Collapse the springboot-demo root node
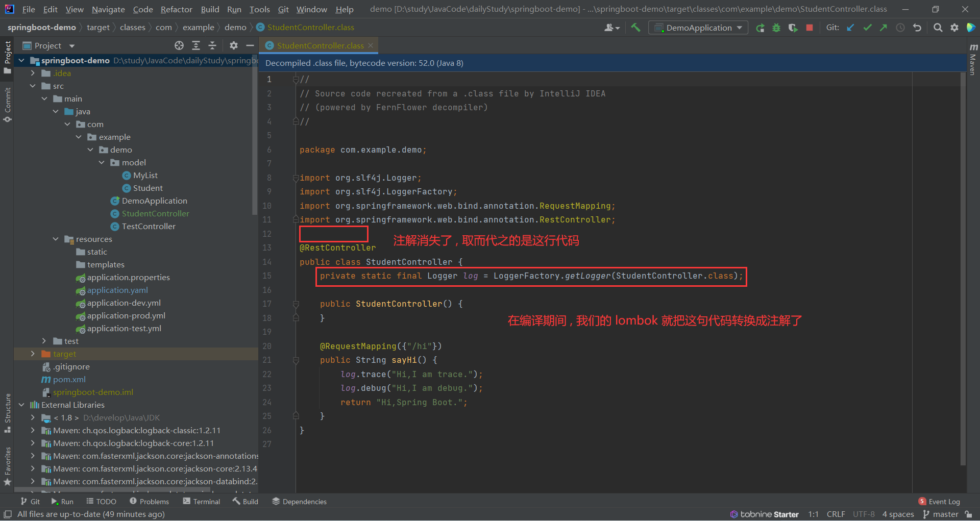This screenshot has width=980, height=521. coord(21,60)
